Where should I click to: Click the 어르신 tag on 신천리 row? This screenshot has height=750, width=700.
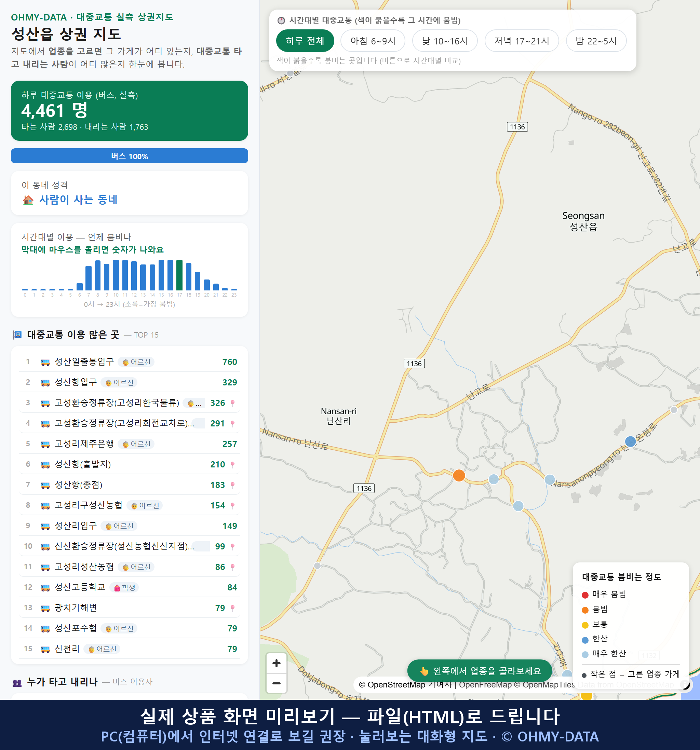click(x=102, y=649)
